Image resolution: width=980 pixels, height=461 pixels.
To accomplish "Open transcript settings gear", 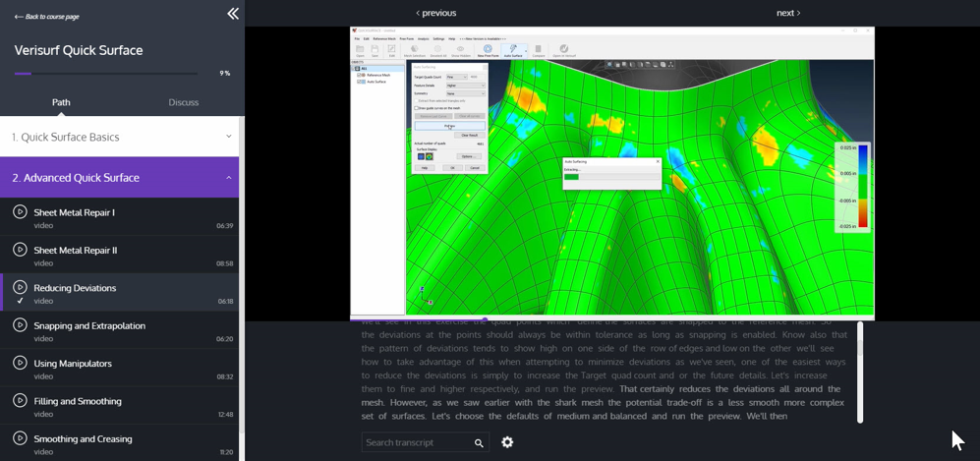I will tap(507, 442).
